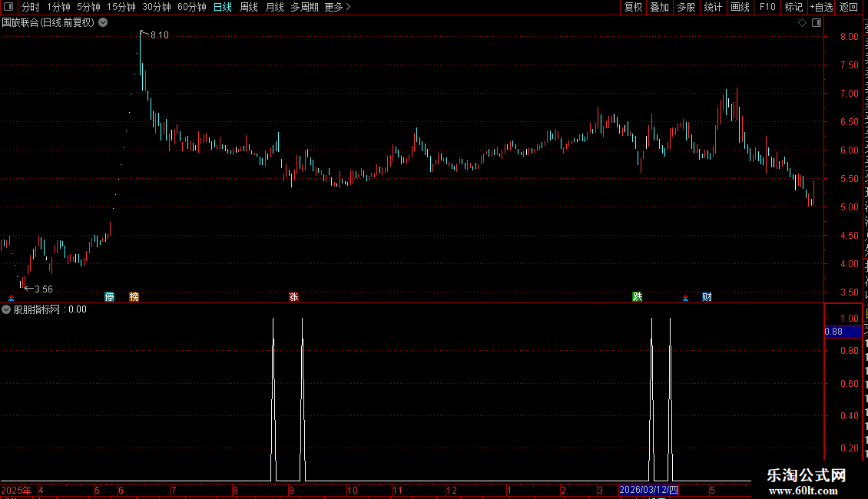Click the 标记 mark button
The height and width of the screenshot is (499, 868).
(793, 7)
